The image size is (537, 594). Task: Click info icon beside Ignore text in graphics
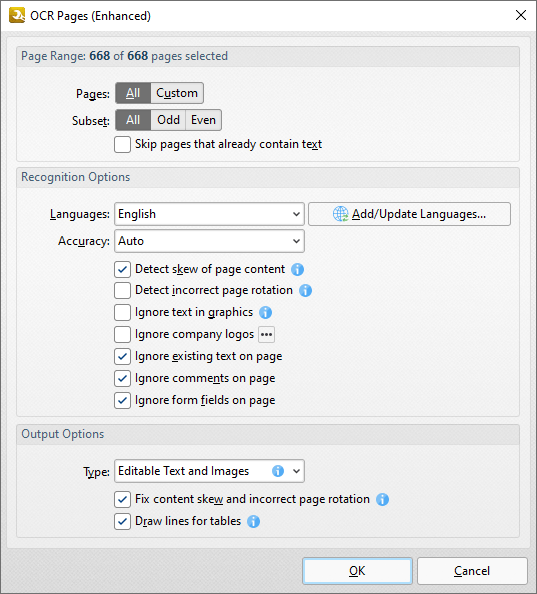click(265, 313)
